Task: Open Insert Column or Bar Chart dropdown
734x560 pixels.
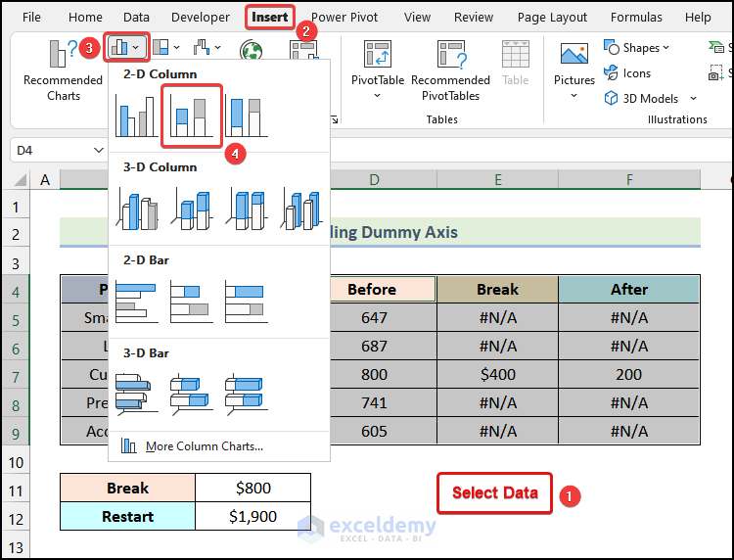Action: coord(126,47)
